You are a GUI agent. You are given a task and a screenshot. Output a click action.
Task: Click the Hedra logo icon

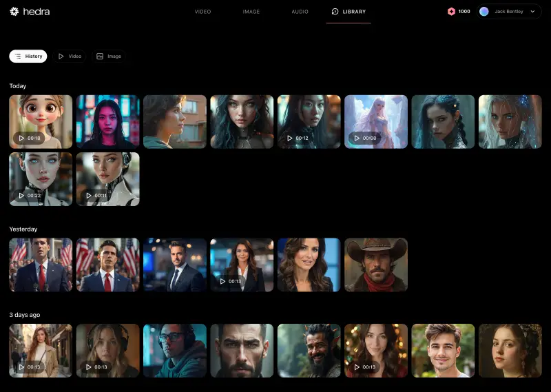[x=14, y=12]
